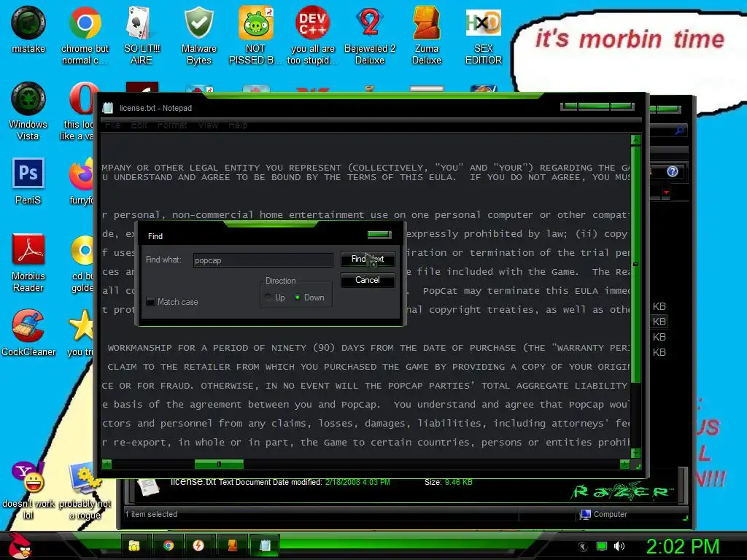Open the 'Windows Vista' recycle bin icon
This screenshot has height=560, width=747.
pos(28,111)
